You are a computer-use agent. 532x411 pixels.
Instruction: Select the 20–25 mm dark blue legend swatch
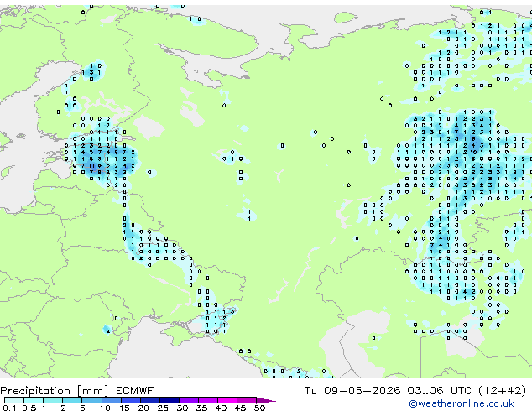[x=150, y=400]
